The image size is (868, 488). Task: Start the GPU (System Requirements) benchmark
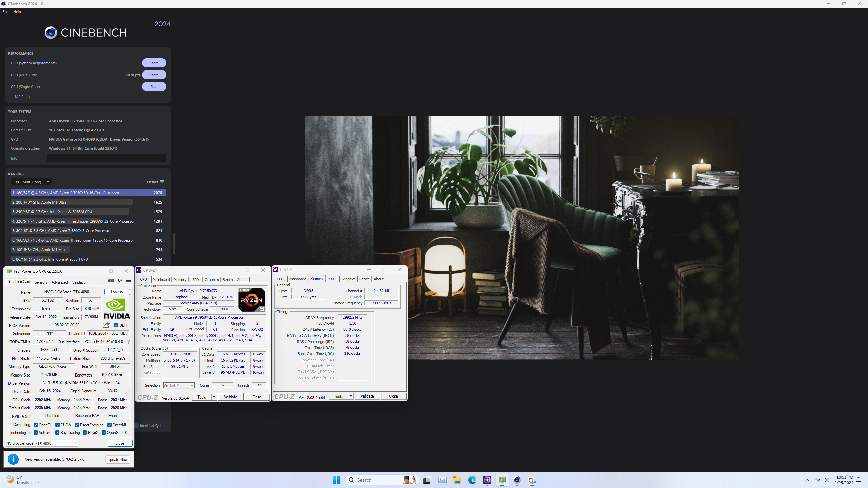click(154, 63)
